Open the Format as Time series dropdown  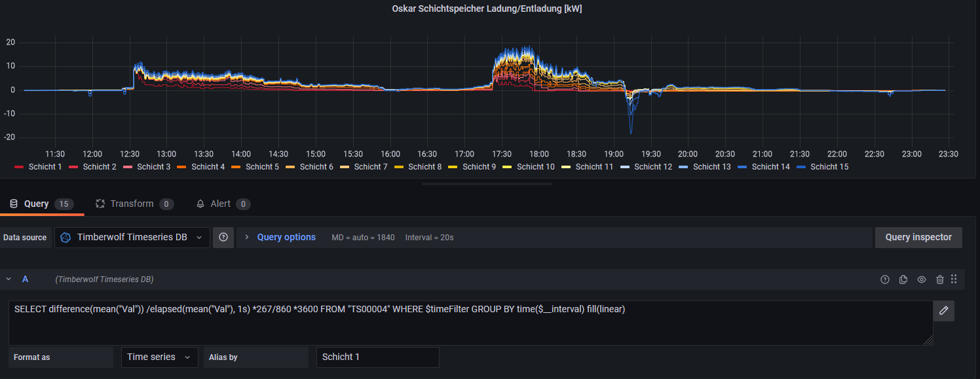coord(159,357)
